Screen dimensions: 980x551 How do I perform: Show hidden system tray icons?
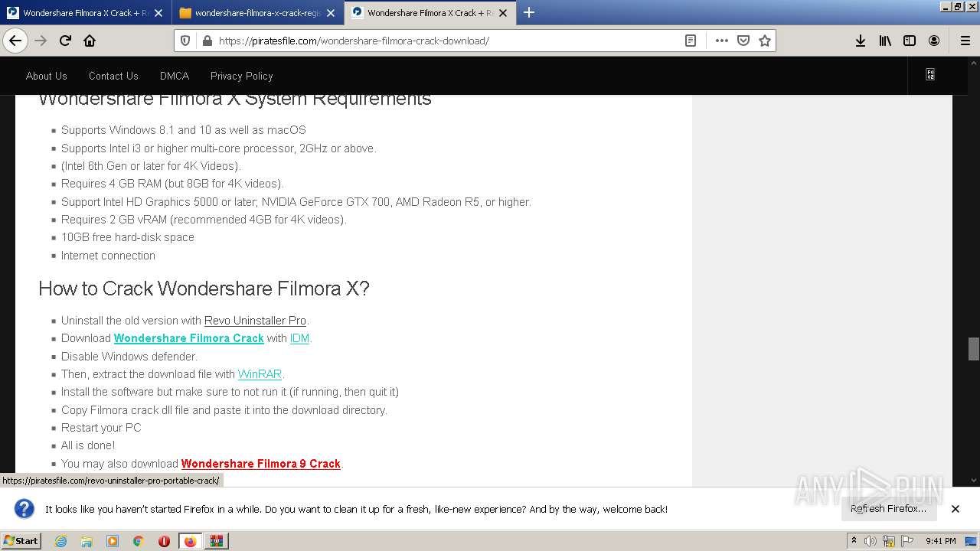point(854,541)
